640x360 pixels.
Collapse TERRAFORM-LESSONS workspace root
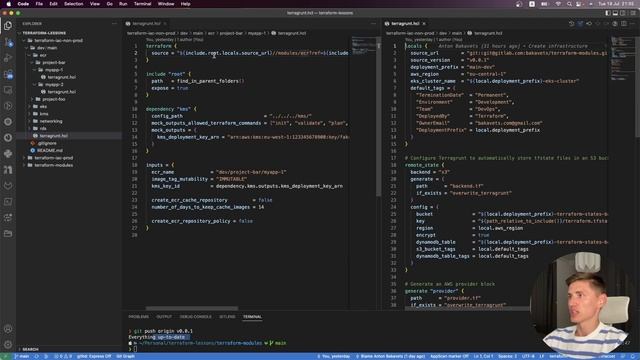[x=44, y=33]
